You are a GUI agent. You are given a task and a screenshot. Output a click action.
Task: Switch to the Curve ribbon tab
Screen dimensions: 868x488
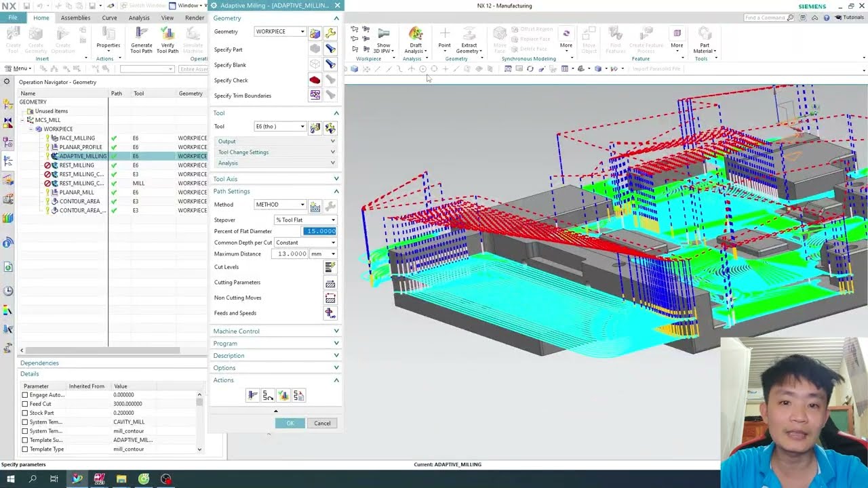tap(109, 18)
